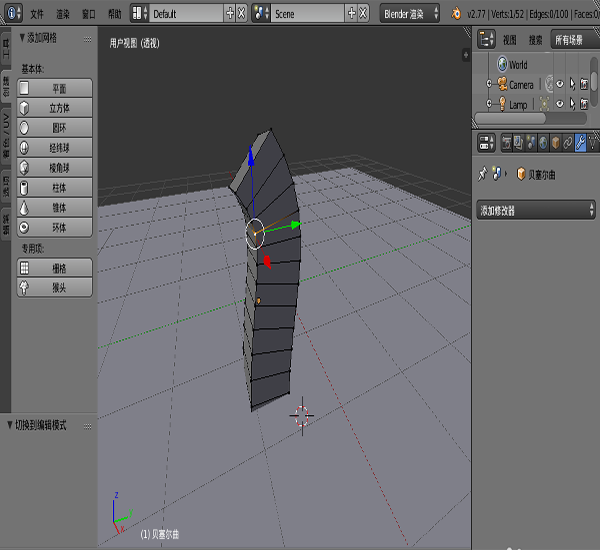This screenshot has width=600, height=550.
Task: Open the Constraints chain-link tab
Action: tap(568, 142)
